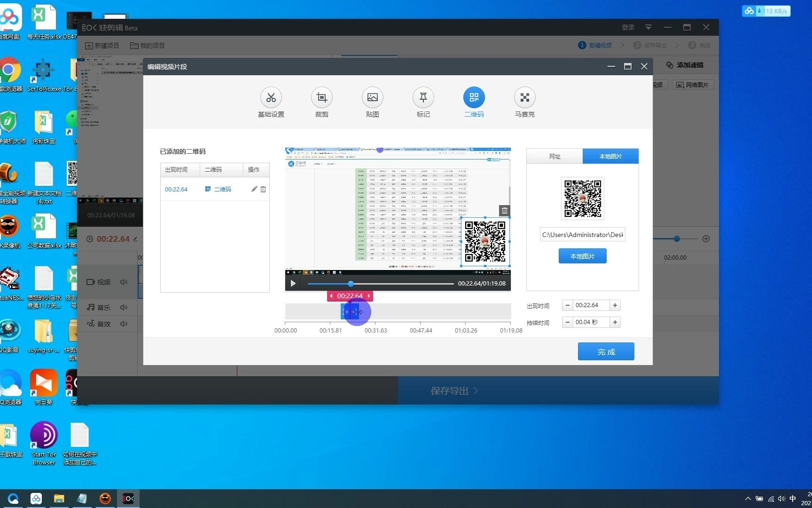Screen dimensions: 812x508
Task: Decrease the 出现时间 appear time
Action: tap(568, 305)
